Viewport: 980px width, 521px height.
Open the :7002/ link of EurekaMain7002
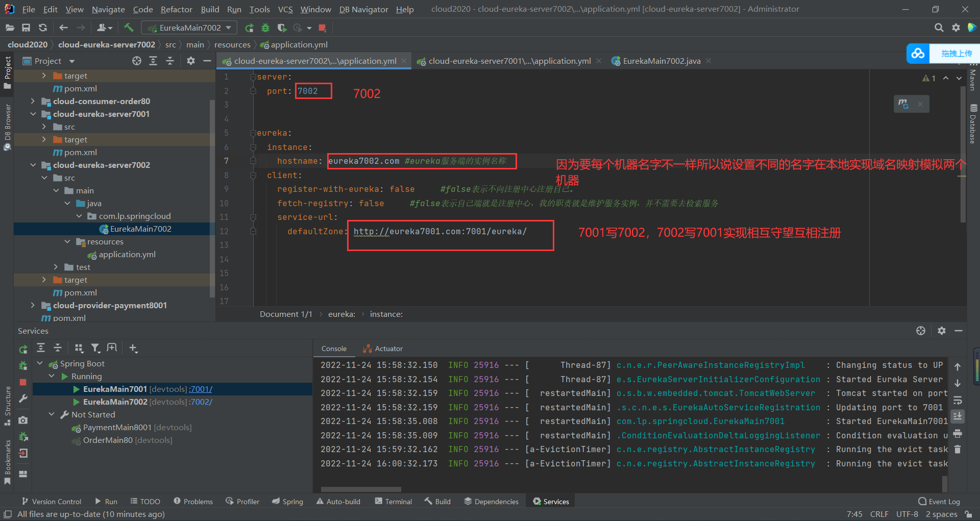click(201, 402)
